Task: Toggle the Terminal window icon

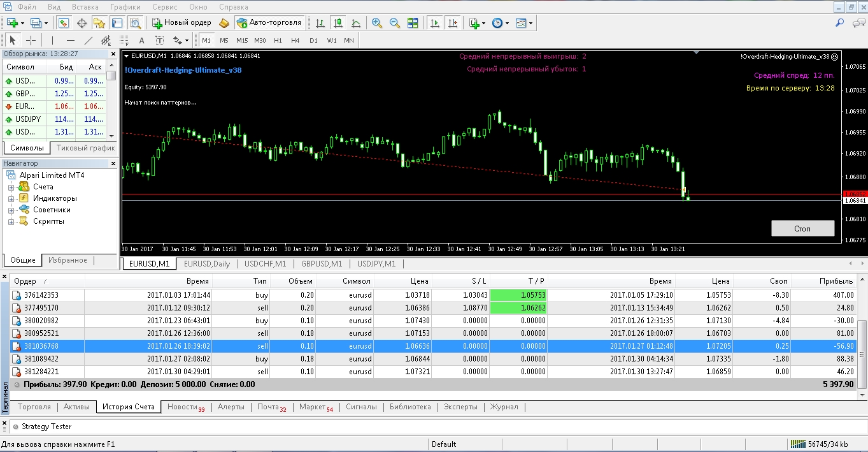Action: pos(117,23)
